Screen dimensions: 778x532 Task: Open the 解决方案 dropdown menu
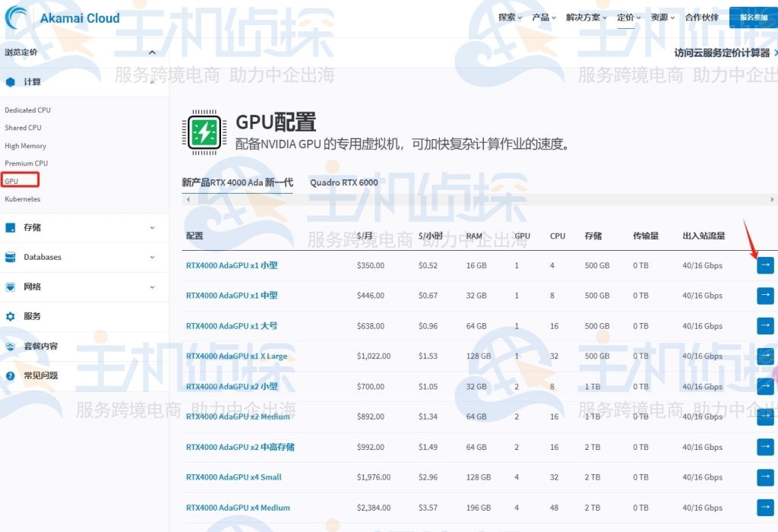click(587, 17)
